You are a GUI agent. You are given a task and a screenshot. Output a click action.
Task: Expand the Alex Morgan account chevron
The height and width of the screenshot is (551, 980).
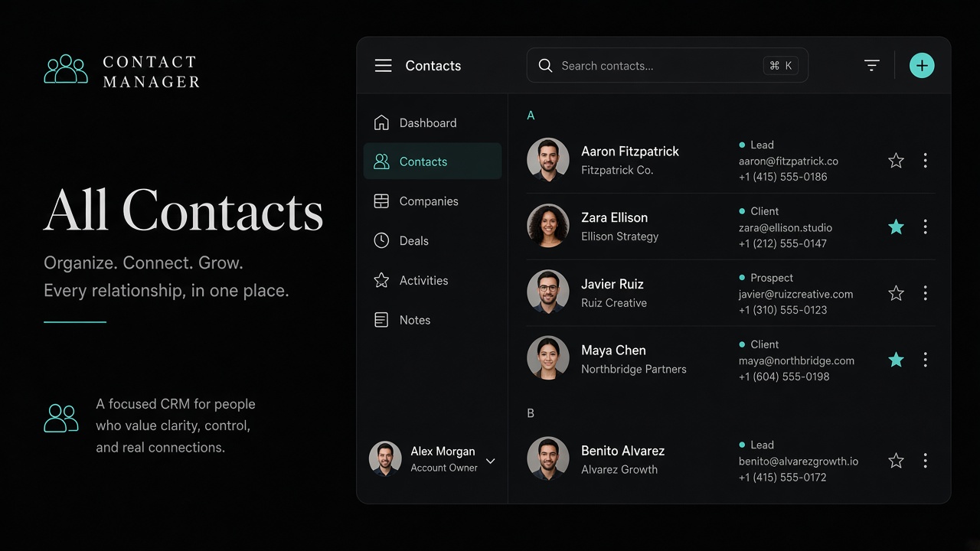click(491, 461)
